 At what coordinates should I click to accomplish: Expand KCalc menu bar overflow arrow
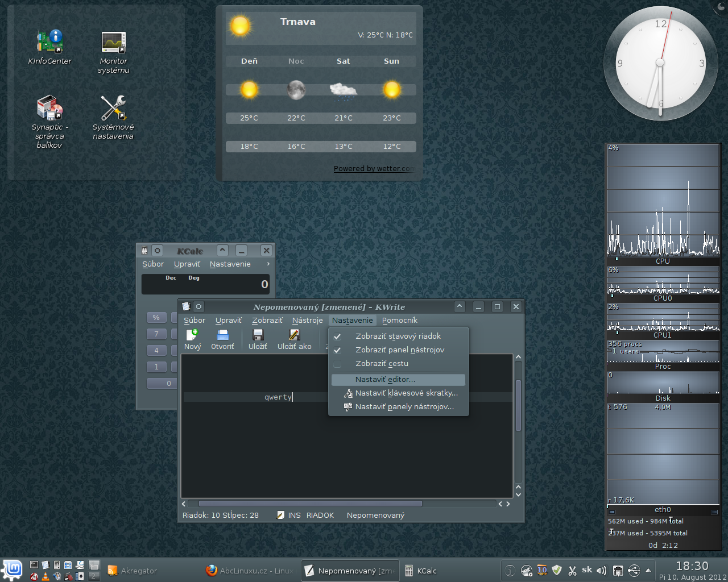pyautogui.click(x=268, y=264)
